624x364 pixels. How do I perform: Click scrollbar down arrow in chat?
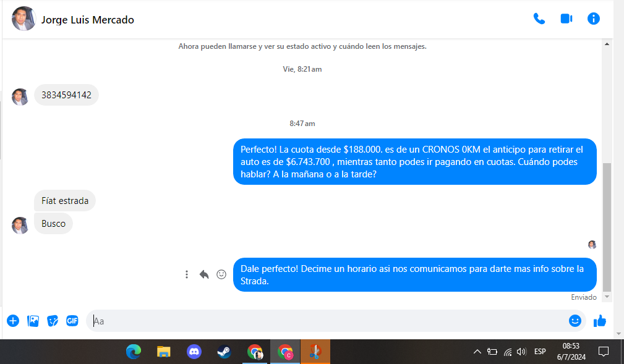607,297
